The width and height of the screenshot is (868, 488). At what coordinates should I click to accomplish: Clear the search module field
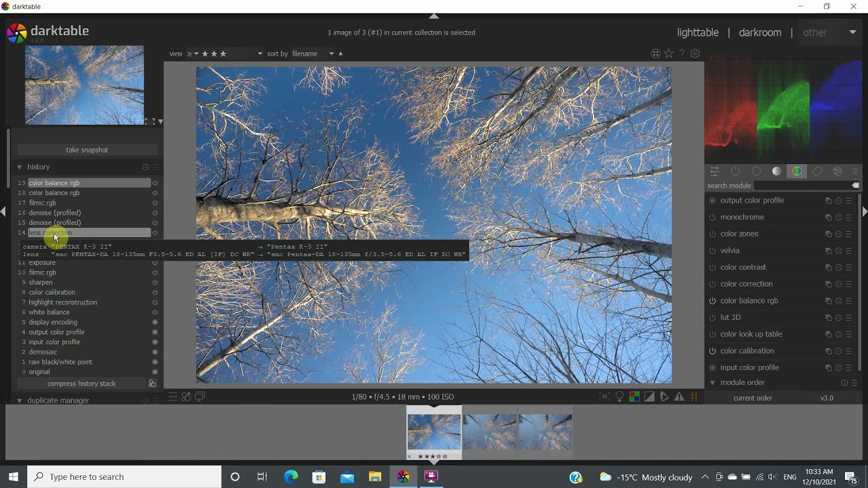pos(855,186)
